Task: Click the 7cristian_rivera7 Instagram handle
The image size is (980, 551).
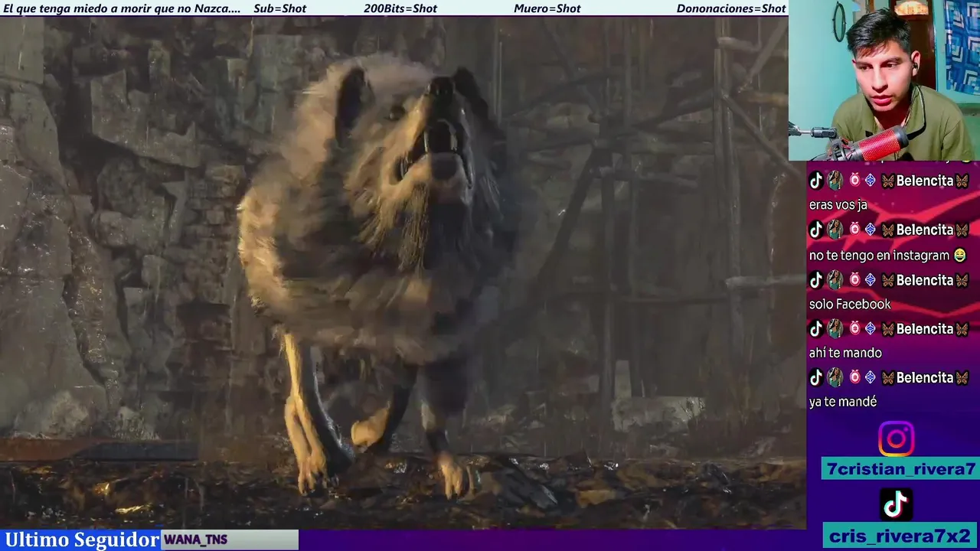Action: tap(901, 469)
